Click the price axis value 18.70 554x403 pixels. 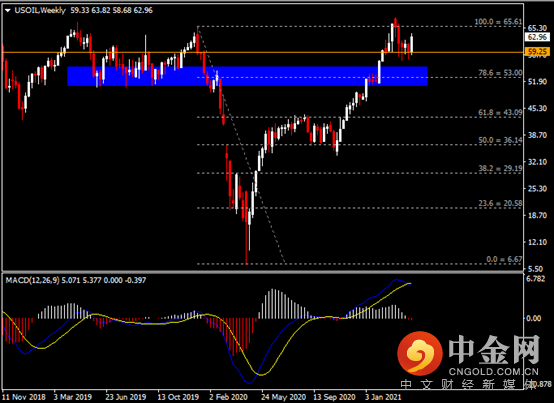[537, 215]
